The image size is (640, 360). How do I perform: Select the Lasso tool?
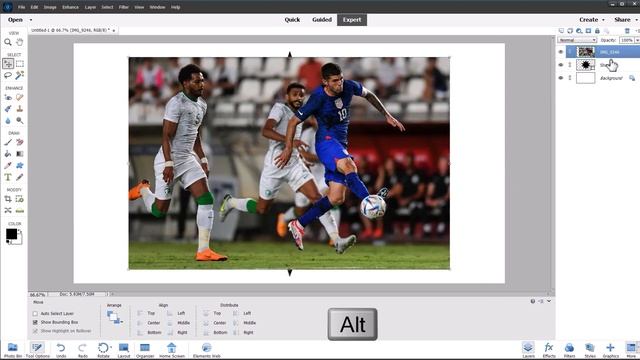(x=8, y=75)
